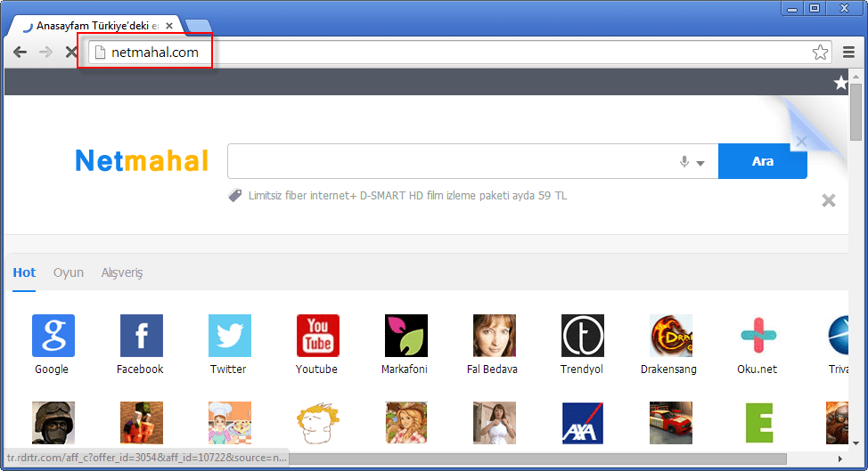
Task: Bookmark this page with the star
Action: (821, 52)
